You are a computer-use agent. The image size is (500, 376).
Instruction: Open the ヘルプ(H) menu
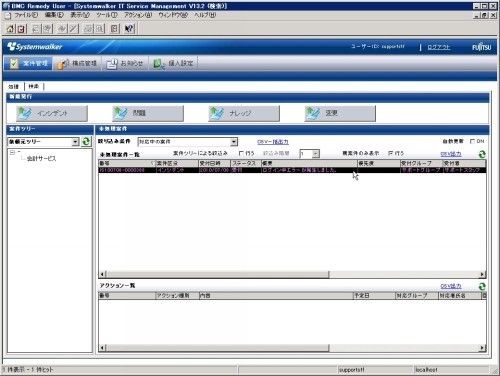pyautogui.click(x=205, y=15)
